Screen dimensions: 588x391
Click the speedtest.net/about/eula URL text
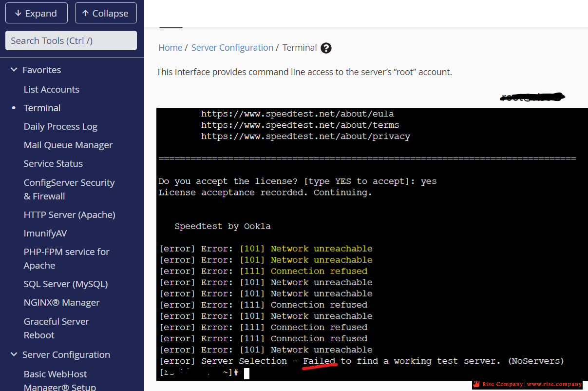[x=297, y=114]
